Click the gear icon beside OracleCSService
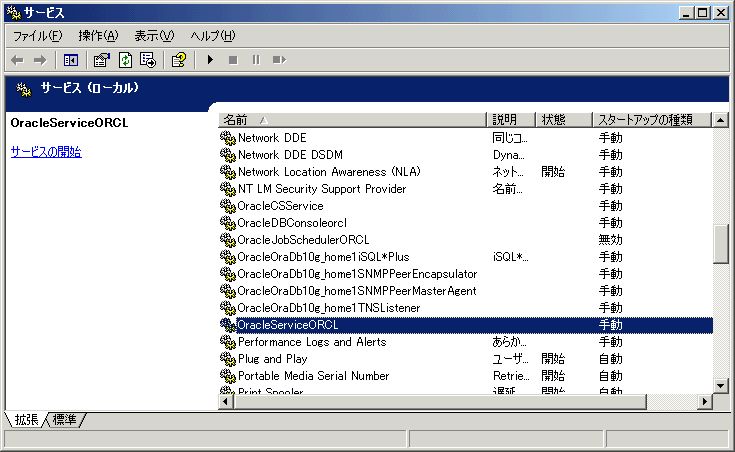The height and width of the screenshot is (452, 735). [x=227, y=206]
